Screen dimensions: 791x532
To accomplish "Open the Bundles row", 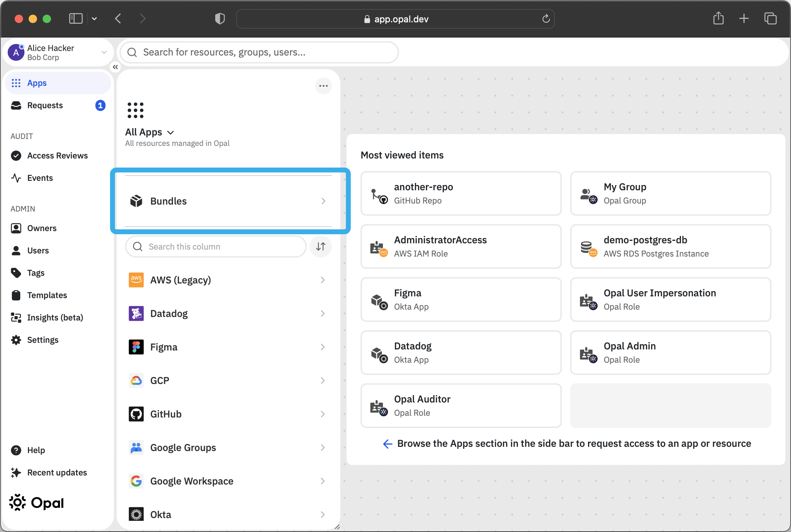I will (228, 201).
